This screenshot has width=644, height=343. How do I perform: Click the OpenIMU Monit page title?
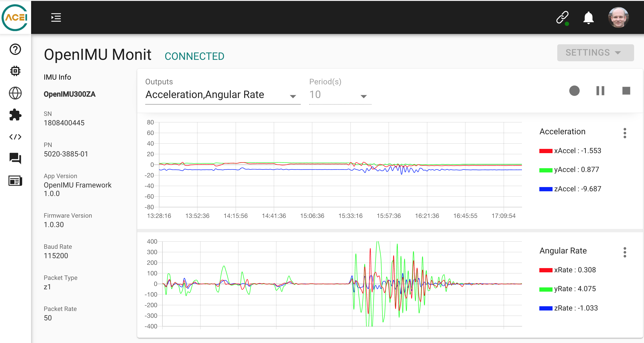[98, 54]
